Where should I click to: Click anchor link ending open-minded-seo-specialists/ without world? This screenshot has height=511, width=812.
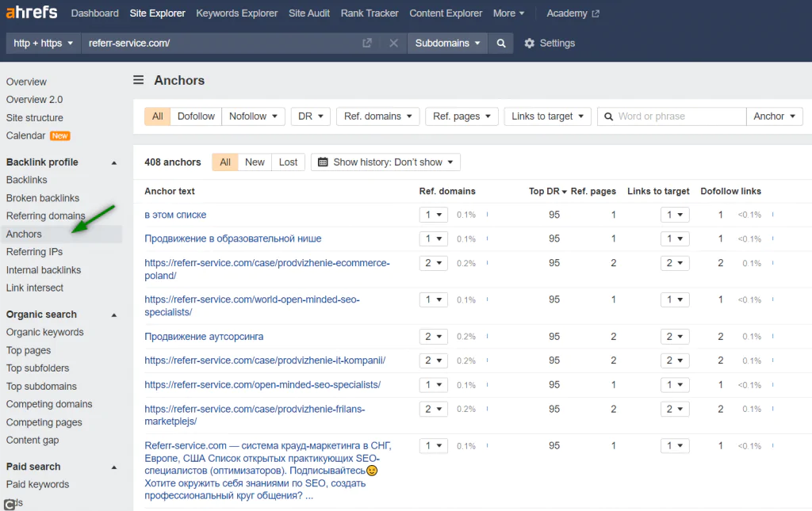click(262, 385)
